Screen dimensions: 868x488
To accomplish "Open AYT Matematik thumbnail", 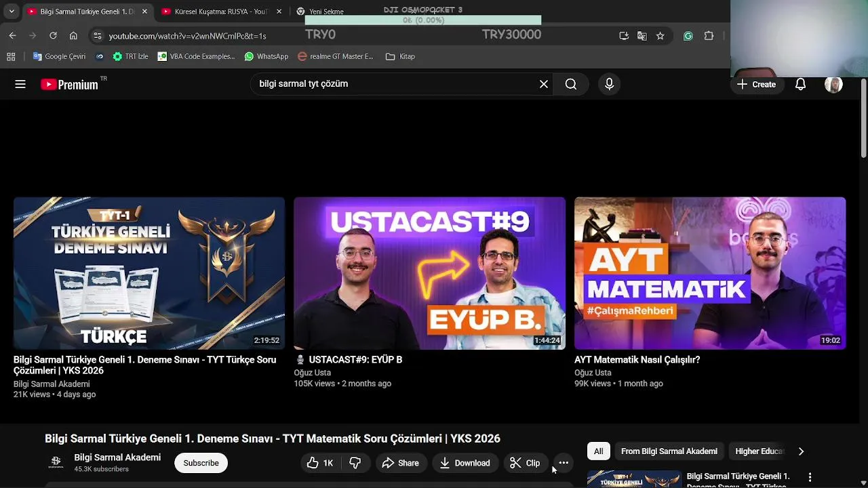I will 710,273.
